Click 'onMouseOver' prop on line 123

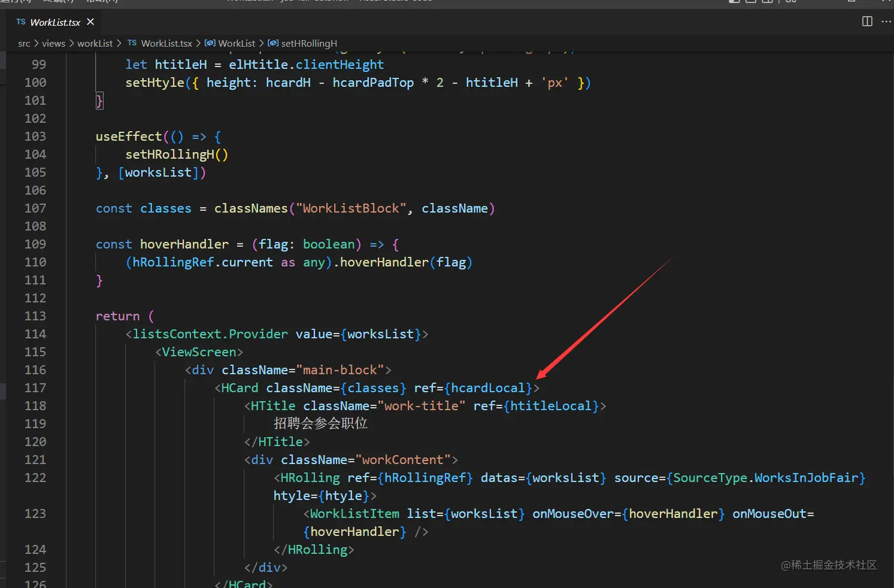(x=573, y=514)
